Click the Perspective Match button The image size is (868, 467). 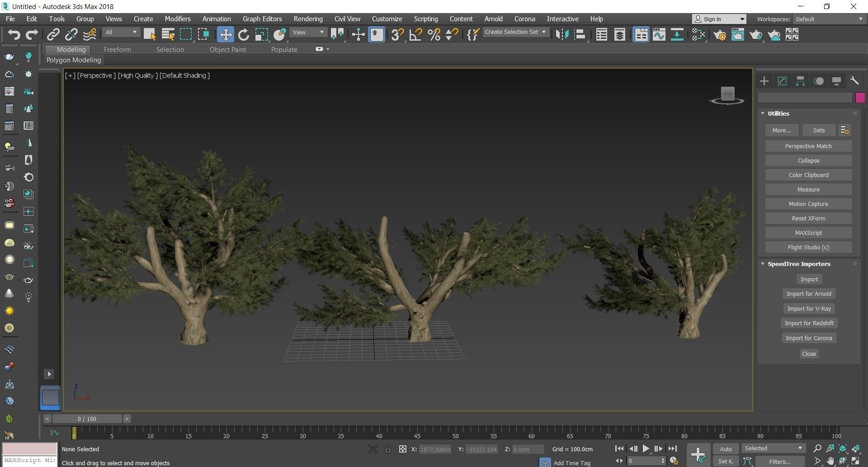(x=808, y=146)
